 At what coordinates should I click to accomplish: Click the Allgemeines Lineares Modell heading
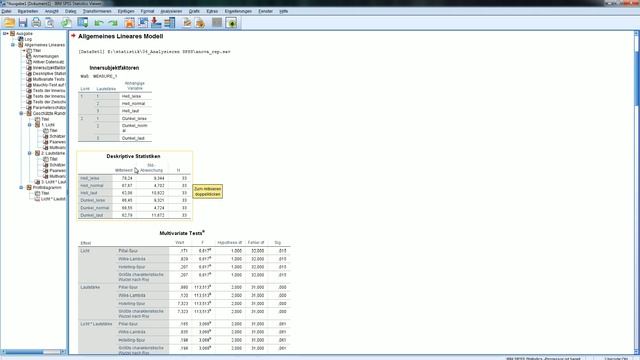(120, 36)
